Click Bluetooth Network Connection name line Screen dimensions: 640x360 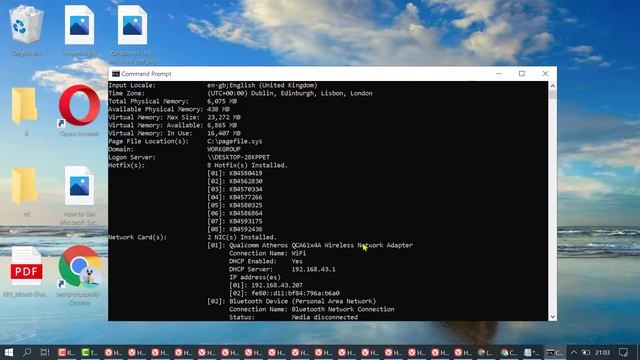point(312,309)
